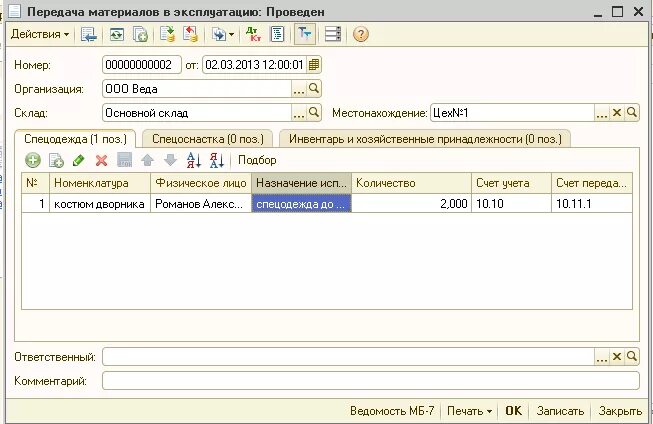Viewport: 653px width, 424px height.
Task: Click the Физическое лицо column header
Action: point(201,183)
